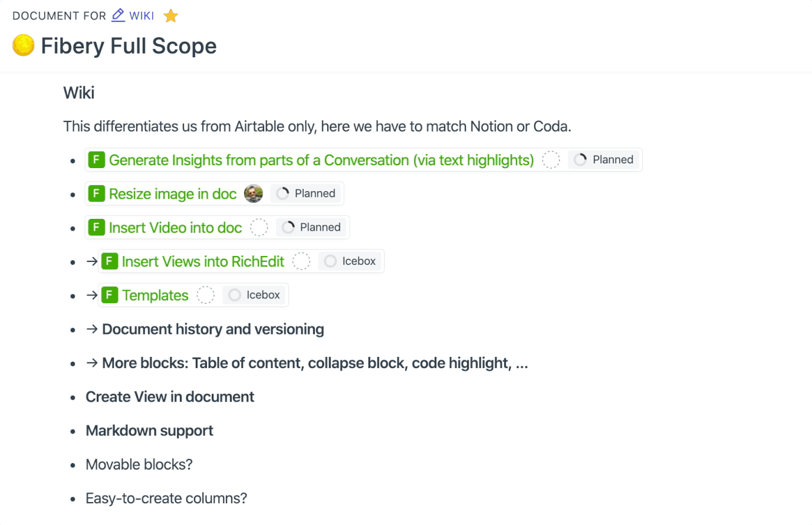Click green F icon beside Templates
Viewport: 812px width, 525px height.
point(110,295)
